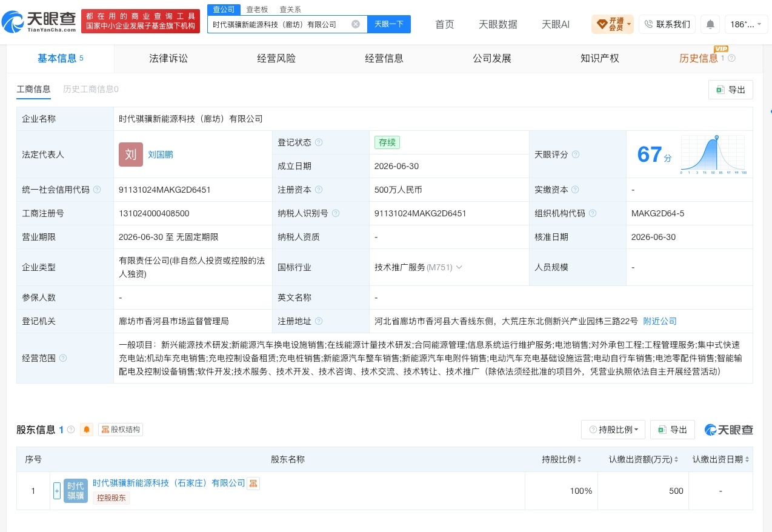Open the 持股比例 dropdown button

[613, 430]
